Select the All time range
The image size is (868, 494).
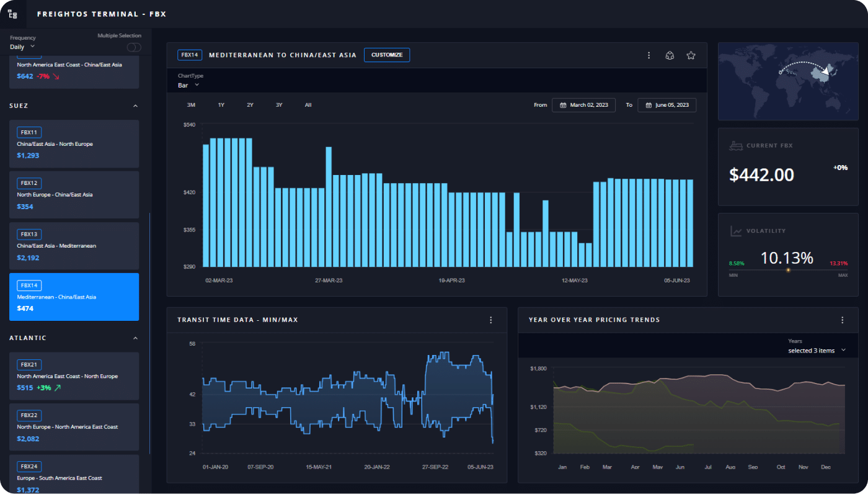pos(308,105)
